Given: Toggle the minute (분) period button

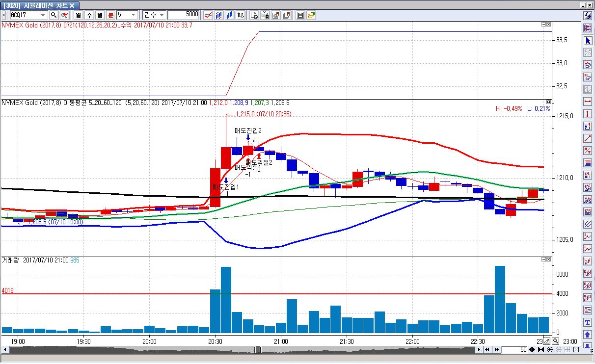Looking at the screenshot, I should pos(110,15).
